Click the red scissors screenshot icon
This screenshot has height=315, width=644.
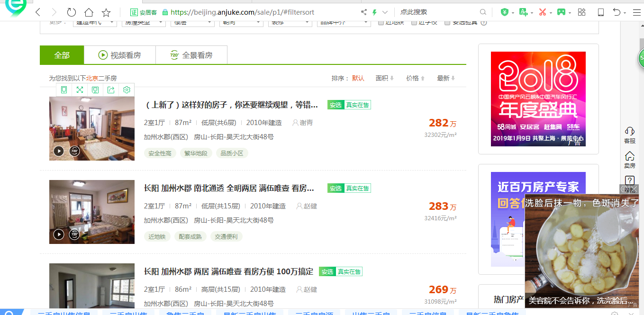[x=543, y=12]
